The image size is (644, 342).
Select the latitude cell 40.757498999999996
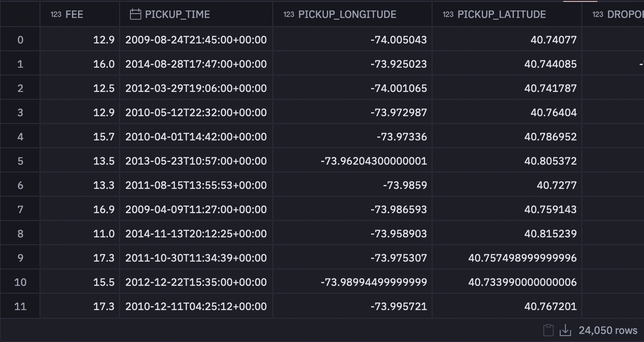click(522, 258)
